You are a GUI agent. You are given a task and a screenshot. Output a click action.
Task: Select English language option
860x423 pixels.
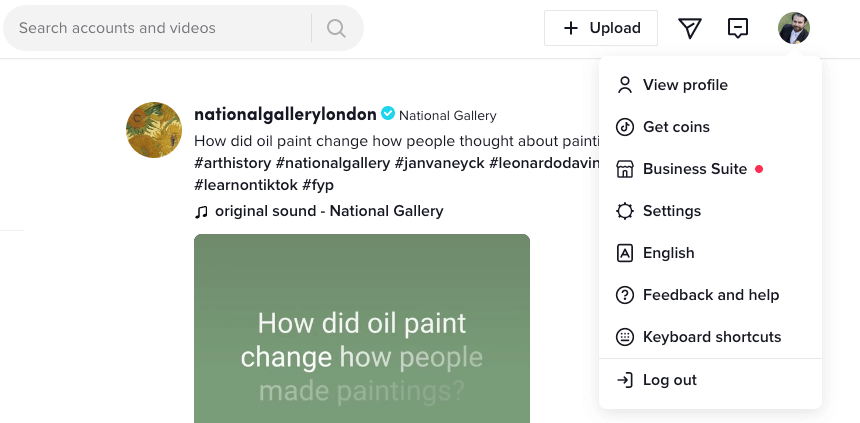click(668, 253)
